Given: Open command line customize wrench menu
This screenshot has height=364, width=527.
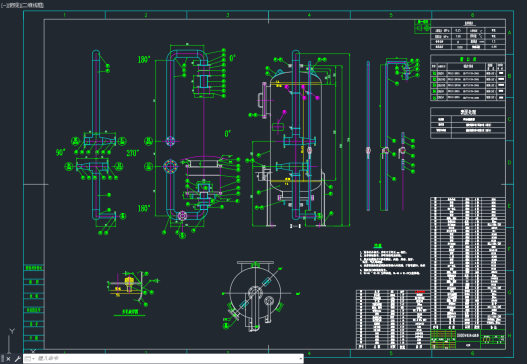Looking at the screenshot, I should click(x=17, y=359).
